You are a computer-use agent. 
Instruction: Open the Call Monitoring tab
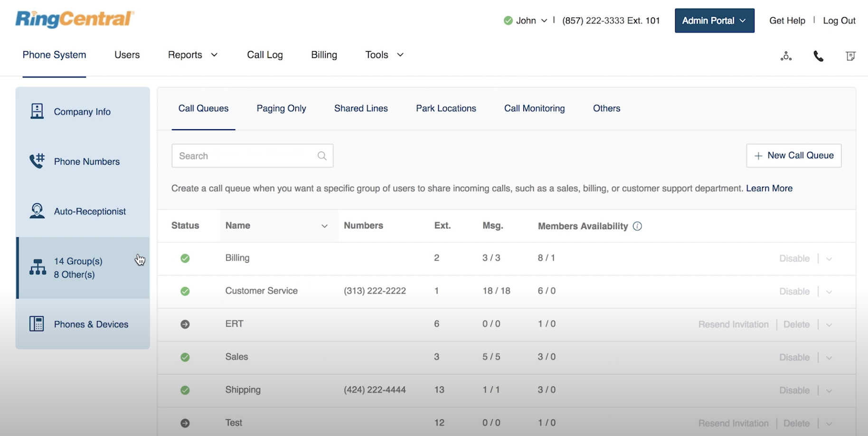pos(534,108)
